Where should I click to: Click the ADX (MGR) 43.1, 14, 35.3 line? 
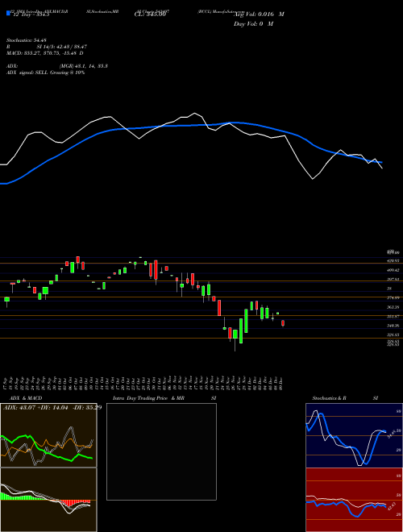tap(57, 66)
